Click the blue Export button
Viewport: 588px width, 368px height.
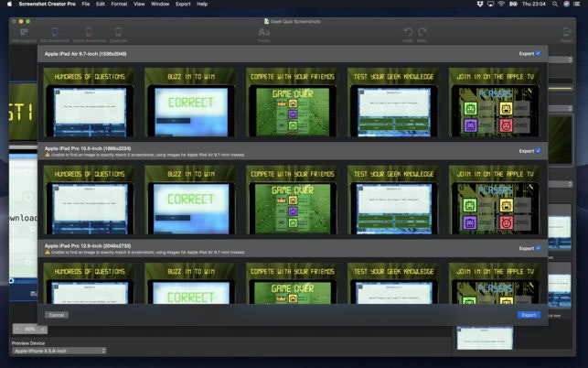click(529, 315)
